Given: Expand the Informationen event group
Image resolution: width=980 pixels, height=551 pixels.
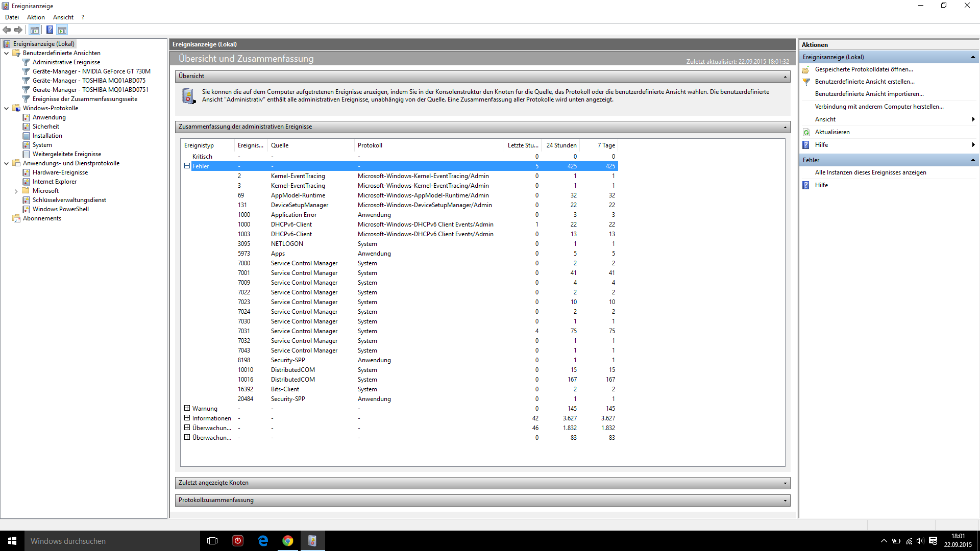Looking at the screenshot, I should [x=187, y=418].
